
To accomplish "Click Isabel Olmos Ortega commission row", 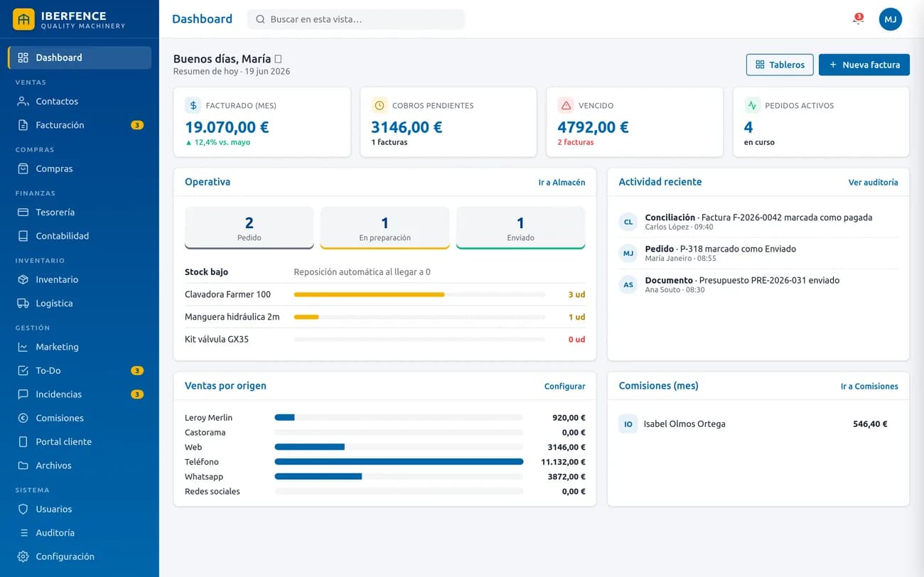I will [758, 424].
